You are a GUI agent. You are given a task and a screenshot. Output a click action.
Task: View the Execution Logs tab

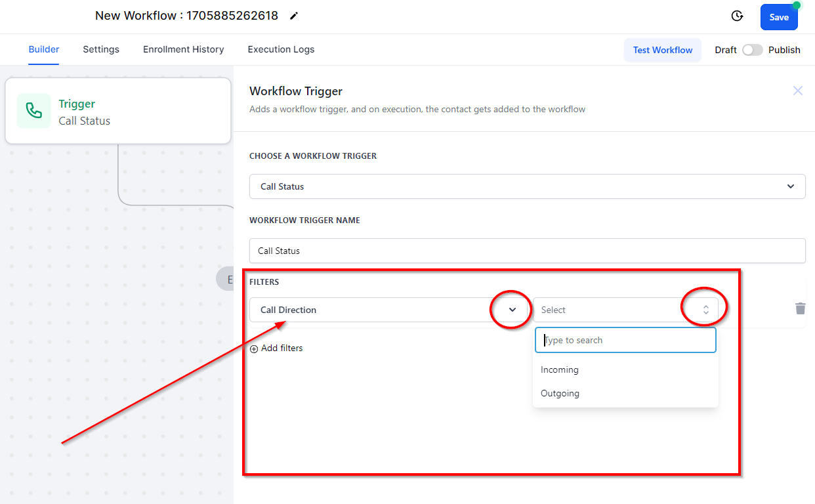[x=281, y=49]
